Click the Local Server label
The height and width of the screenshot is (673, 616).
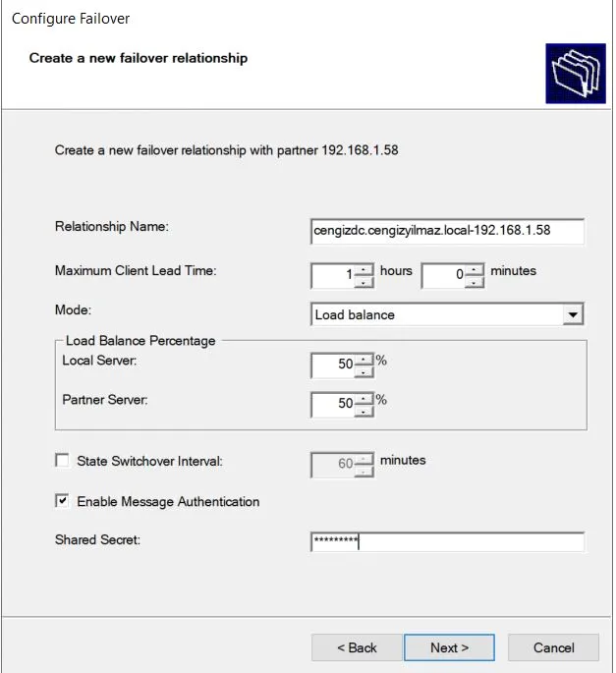[x=99, y=361]
